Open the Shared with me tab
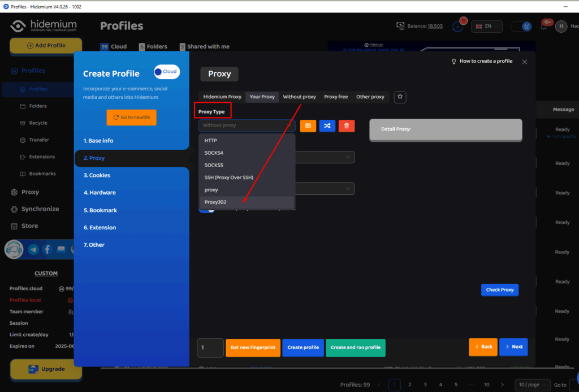Viewport: 579px width, 392px height. 205,46
